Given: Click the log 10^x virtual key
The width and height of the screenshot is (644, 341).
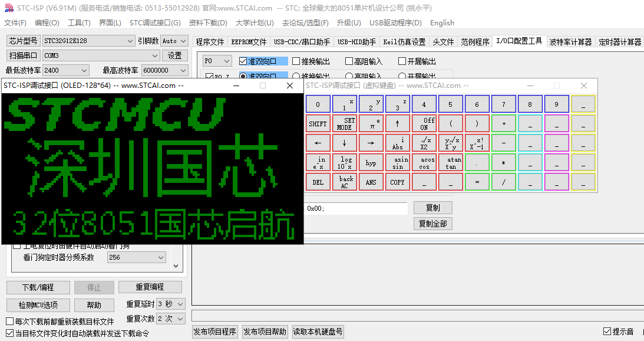Looking at the screenshot, I should click(344, 162).
